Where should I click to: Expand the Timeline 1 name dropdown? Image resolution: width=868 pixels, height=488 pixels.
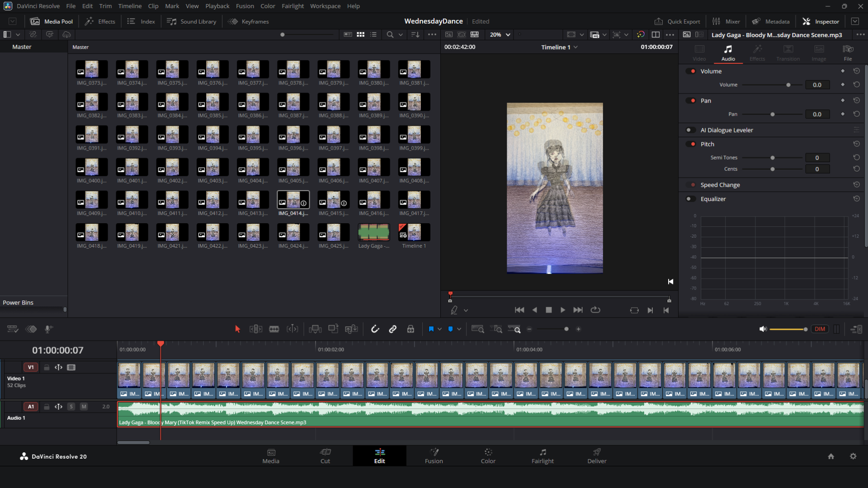[x=576, y=47]
